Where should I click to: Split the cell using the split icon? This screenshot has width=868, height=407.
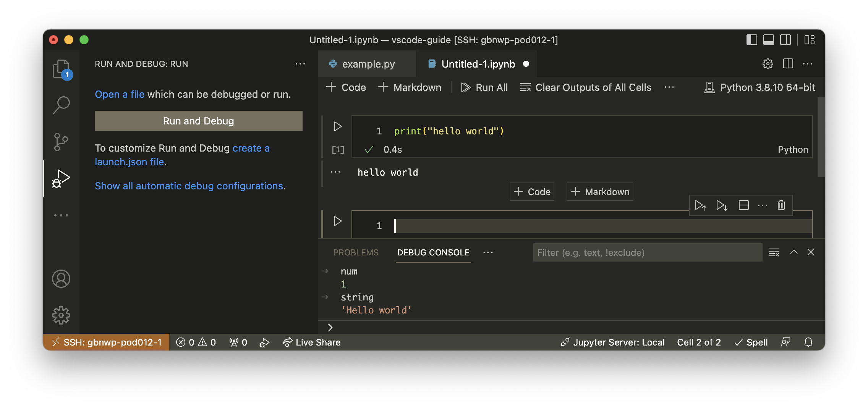(x=743, y=205)
